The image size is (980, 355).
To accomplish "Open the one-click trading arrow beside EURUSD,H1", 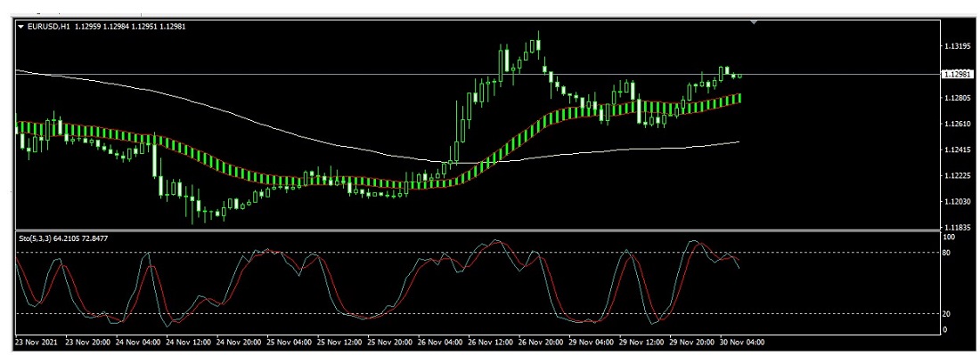I will tap(20, 26).
